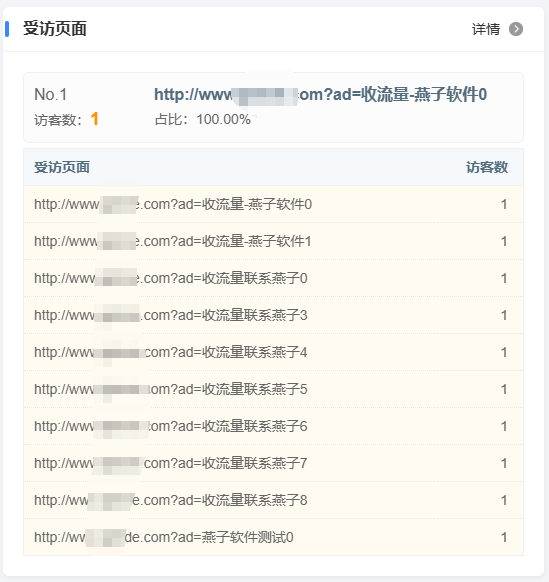549x582 pixels.
Task: Click the orange visitor count in No.1 card
Action: click(95, 119)
